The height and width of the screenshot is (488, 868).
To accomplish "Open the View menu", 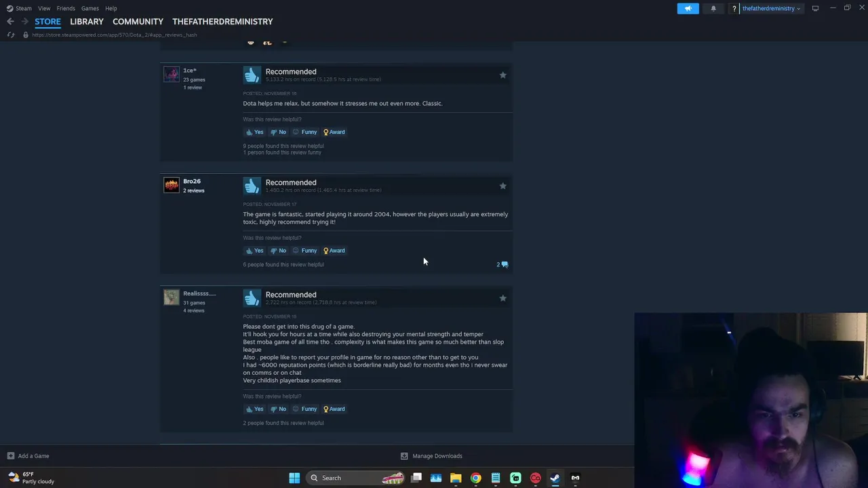I will 44,8.
